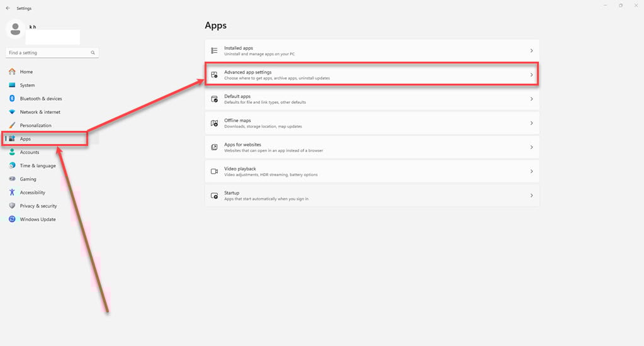Open the Offline maps option
This screenshot has width=644, height=346.
371,123
